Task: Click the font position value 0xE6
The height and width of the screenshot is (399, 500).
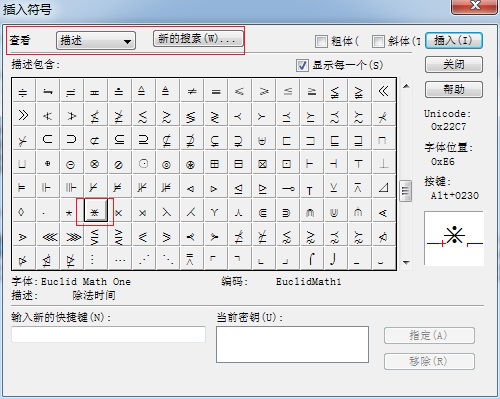Action: click(x=442, y=162)
